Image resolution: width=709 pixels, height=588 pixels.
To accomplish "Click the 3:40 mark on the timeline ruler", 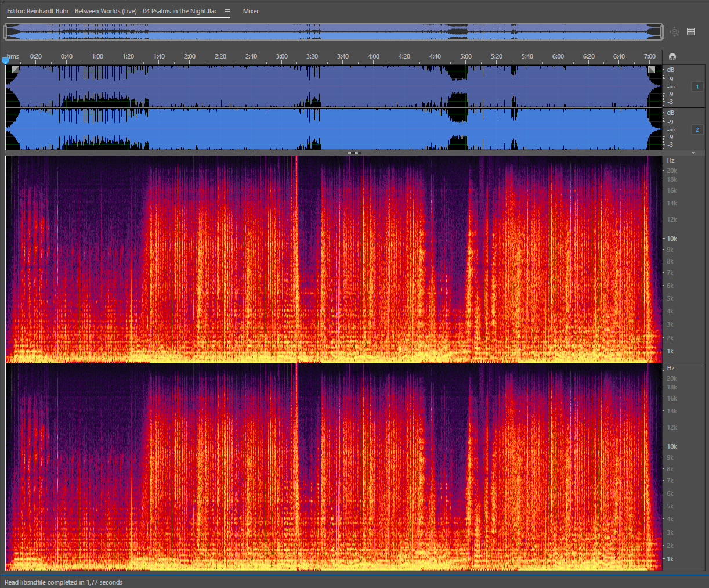I will click(x=343, y=56).
